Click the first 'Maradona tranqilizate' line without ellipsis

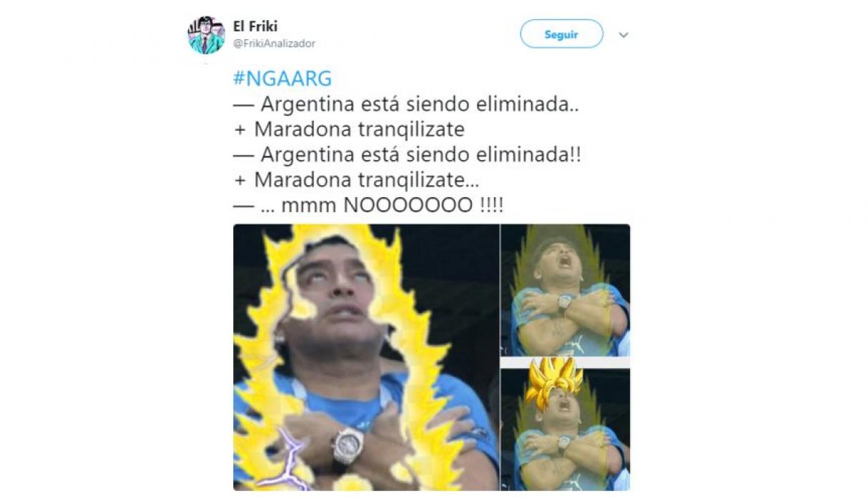coord(349,129)
